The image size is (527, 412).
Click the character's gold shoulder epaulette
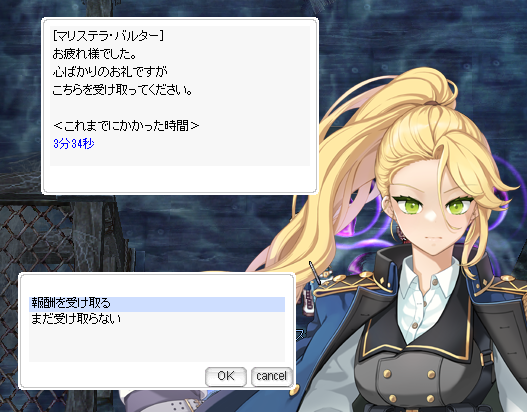(353, 284)
